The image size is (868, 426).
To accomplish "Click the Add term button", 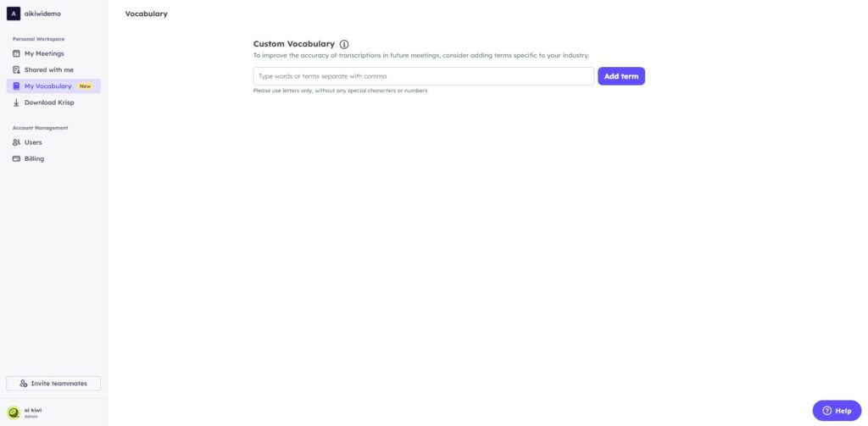I will point(621,76).
